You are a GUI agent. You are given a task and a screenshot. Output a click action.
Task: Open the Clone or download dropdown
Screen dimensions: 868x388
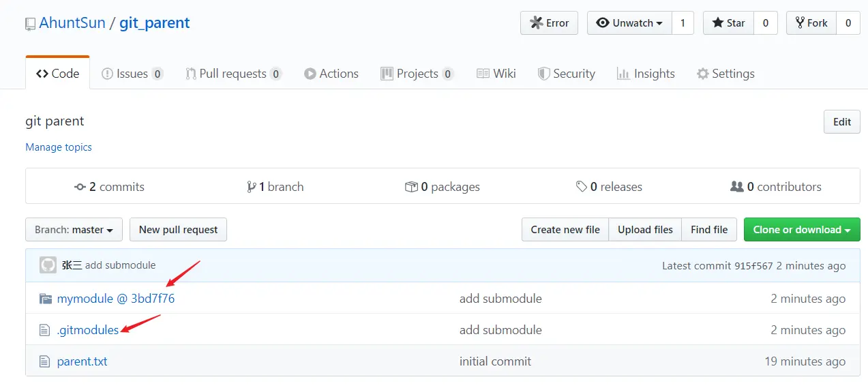(801, 230)
